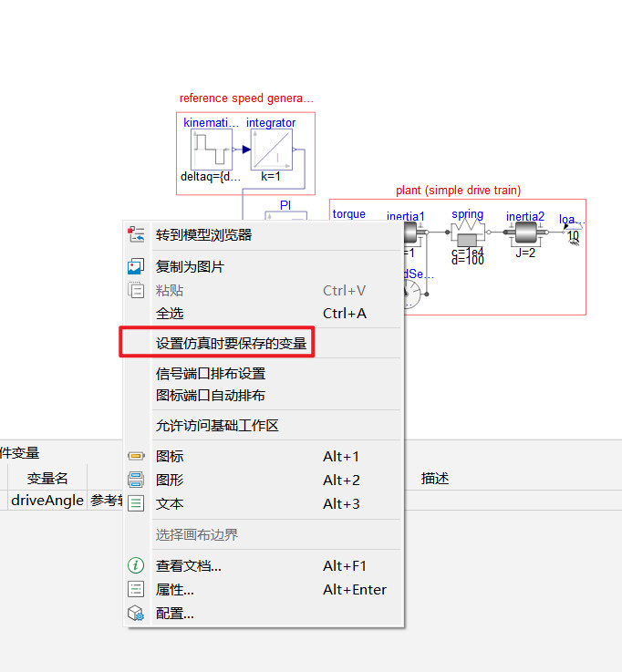This screenshot has width=622, height=672.
Task: Click the green info documentation icon
Action: coord(136,565)
